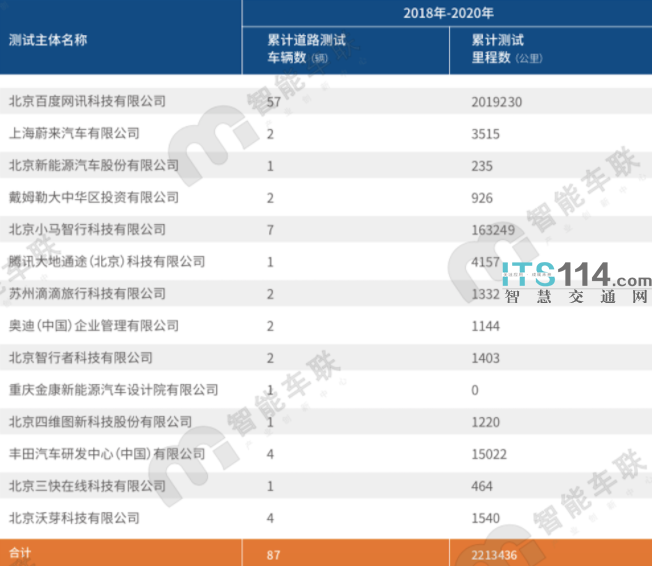Select the 重庆金康新能源汽车设计院有限公司 row name

pyautogui.click(x=114, y=389)
